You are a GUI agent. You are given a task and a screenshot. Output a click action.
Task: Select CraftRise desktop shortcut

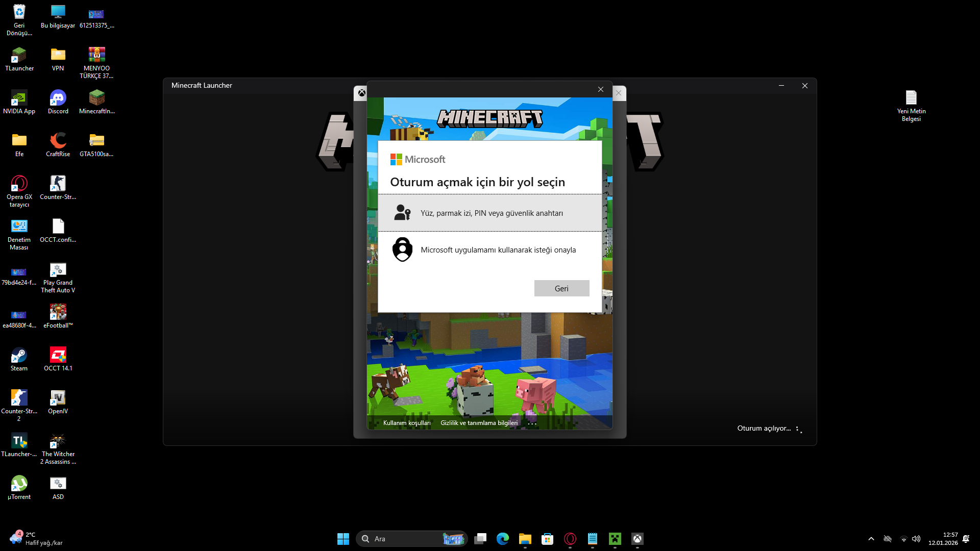pos(58,145)
